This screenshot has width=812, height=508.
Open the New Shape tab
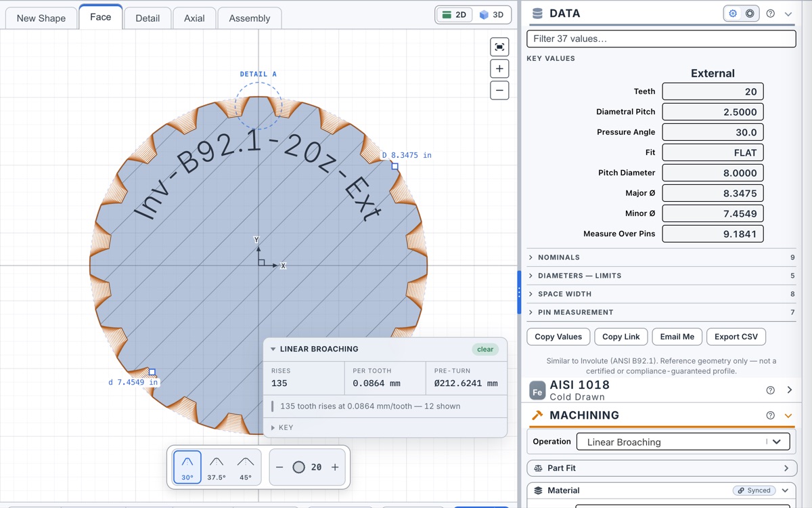[x=41, y=18]
